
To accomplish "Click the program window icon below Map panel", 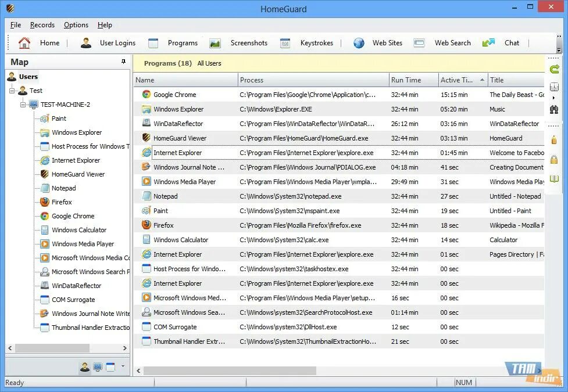I will 110,367.
